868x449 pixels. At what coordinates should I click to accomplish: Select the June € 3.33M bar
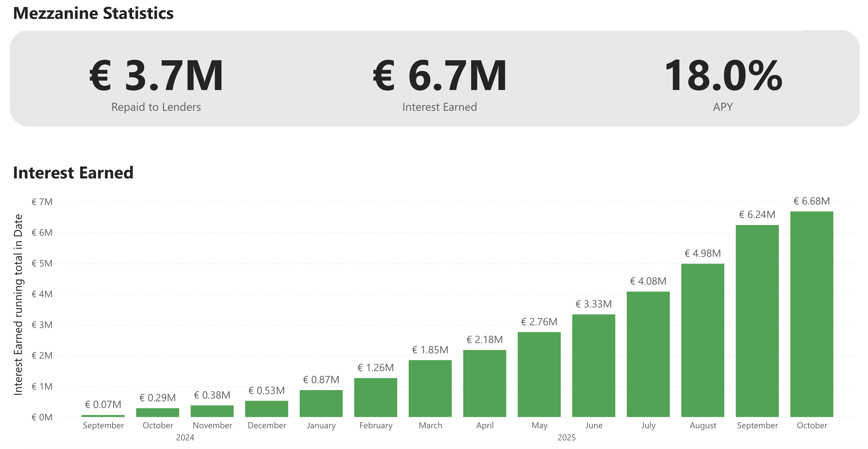pos(593,366)
